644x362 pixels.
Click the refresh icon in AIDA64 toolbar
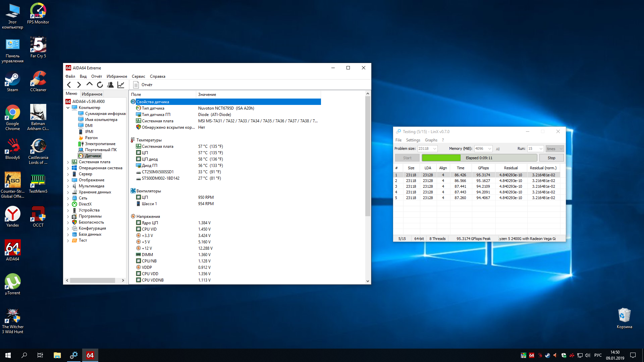click(100, 85)
